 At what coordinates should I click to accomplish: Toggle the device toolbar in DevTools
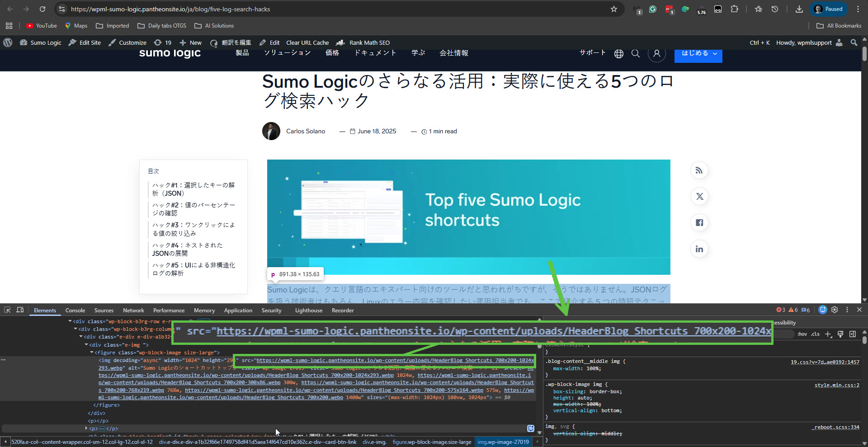20,310
